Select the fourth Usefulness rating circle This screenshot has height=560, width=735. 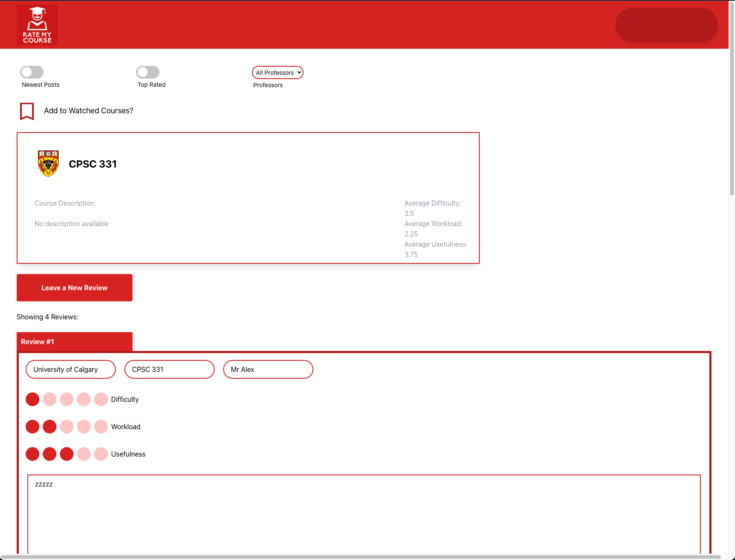click(84, 454)
